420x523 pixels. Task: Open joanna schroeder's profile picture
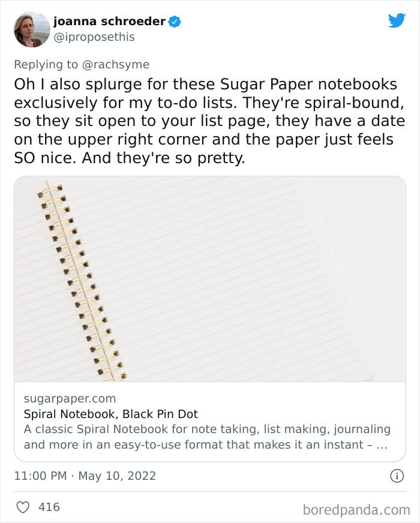32,29
